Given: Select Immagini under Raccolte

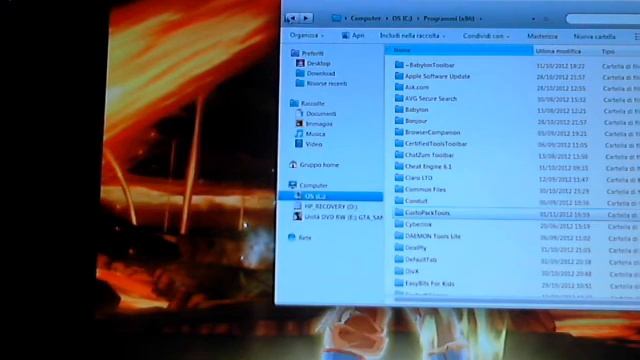Looking at the screenshot, I should (x=319, y=124).
